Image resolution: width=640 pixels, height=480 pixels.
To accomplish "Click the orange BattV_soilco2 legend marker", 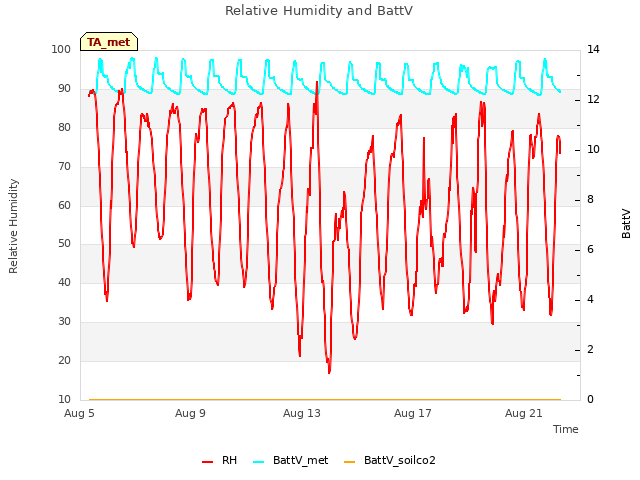I will coord(349,462).
